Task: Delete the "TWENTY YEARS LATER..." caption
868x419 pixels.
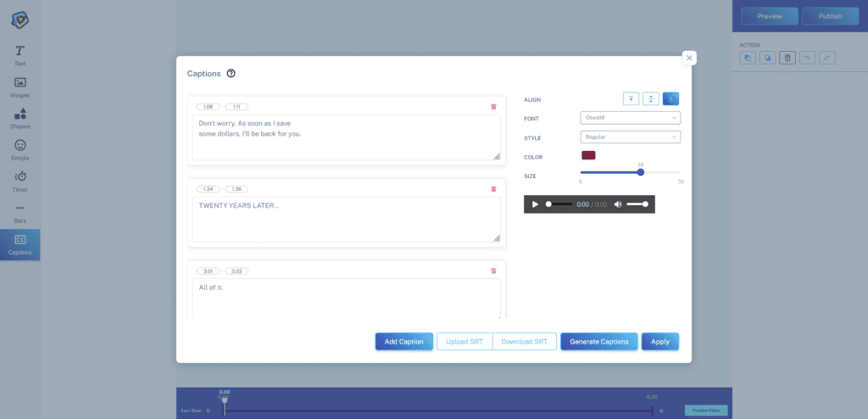Action: point(493,188)
